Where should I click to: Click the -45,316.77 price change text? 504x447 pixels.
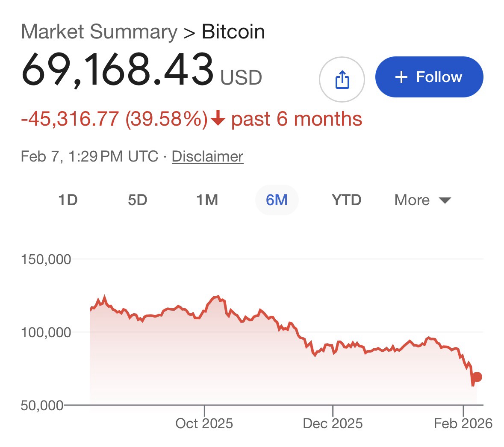(x=70, y=118)
